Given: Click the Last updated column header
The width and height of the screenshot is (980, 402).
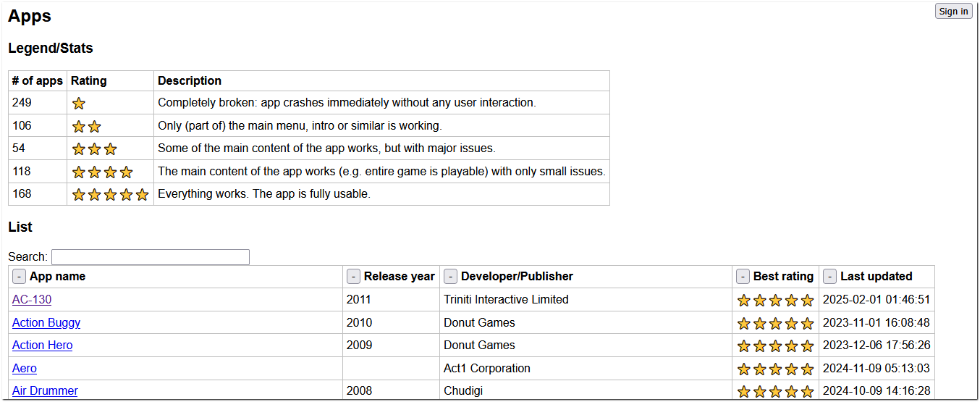Looking at the screenshot, I should click(x=876, y=276).
